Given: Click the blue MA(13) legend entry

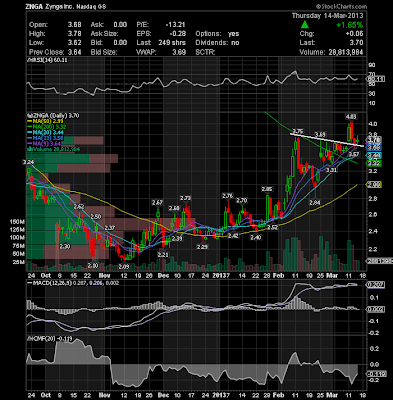Looking at the screenshot, I should point(46,138).
